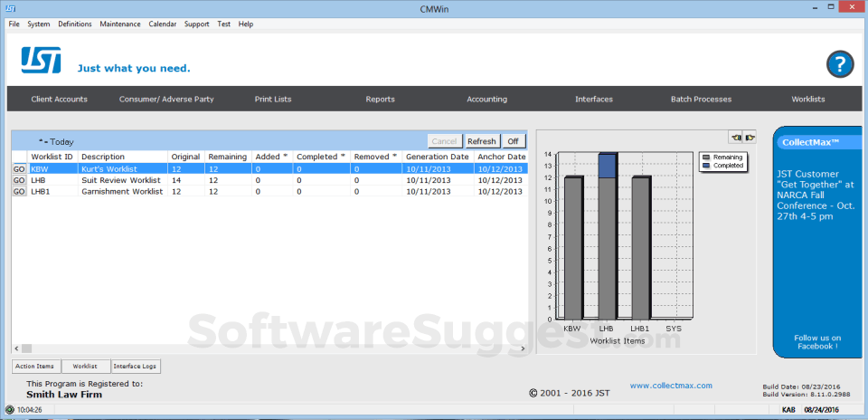The width and height of the screenshot is (868, 420).
Task: Open the Print Lists section
Action: (273, 100)
